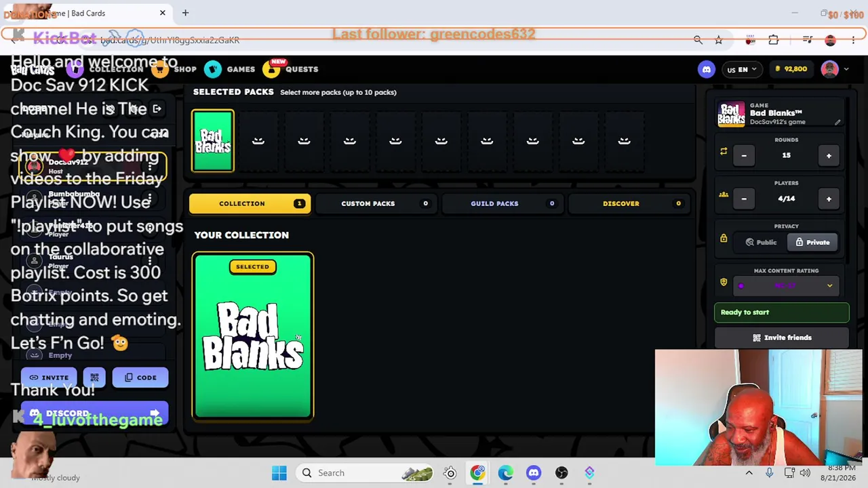Edit the Bad Blanks game with pencil icon
Screen dimensions: 868x488
point(837,123)
